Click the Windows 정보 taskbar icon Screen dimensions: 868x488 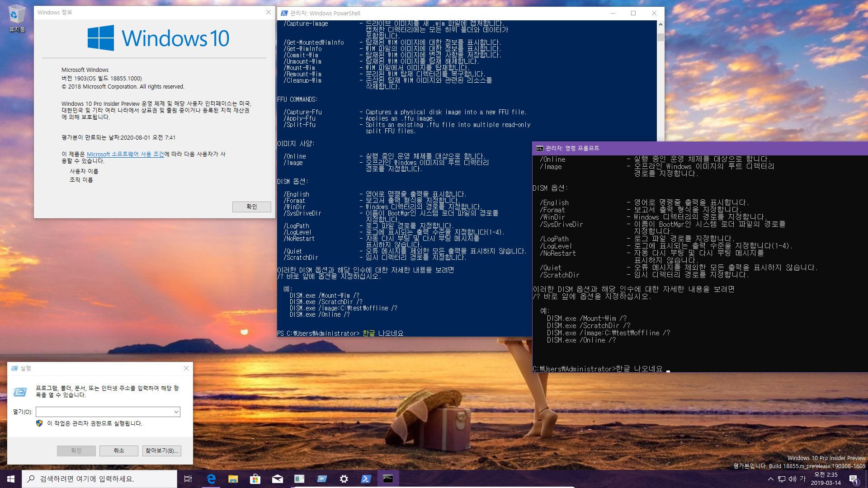[300, 479]
